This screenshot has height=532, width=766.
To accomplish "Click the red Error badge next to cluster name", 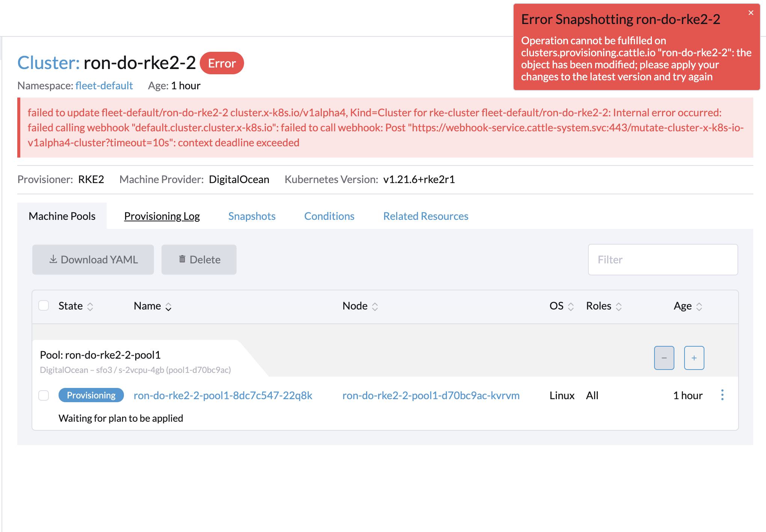I will pos(222,63).
